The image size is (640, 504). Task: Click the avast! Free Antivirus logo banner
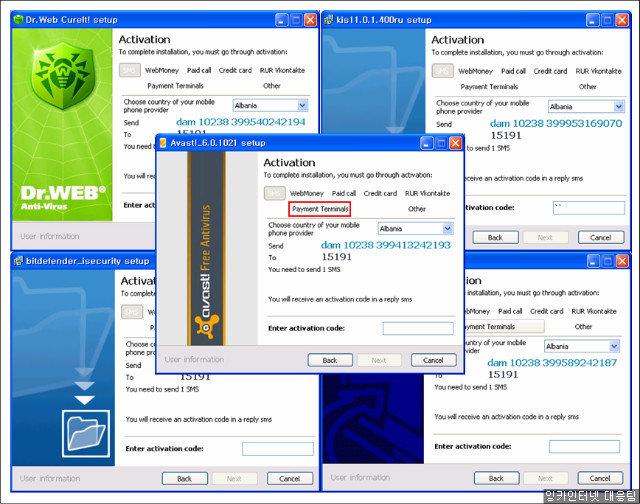[207, 249]
